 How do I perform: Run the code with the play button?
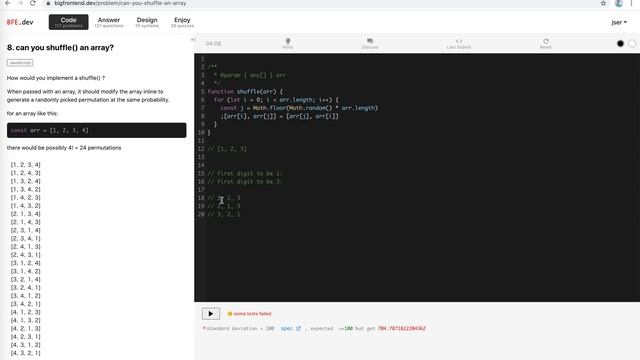pos(211,313)
